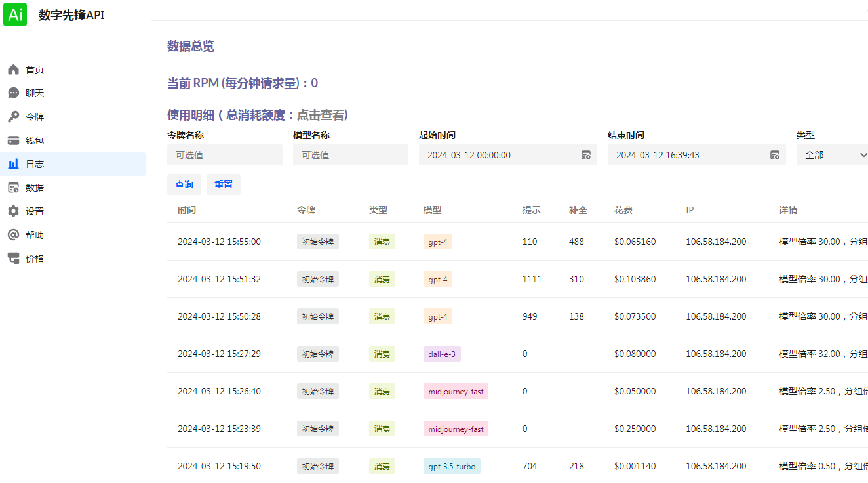Go to the 聊天 page
Screen dimensions: 868x483
point(73,93)
